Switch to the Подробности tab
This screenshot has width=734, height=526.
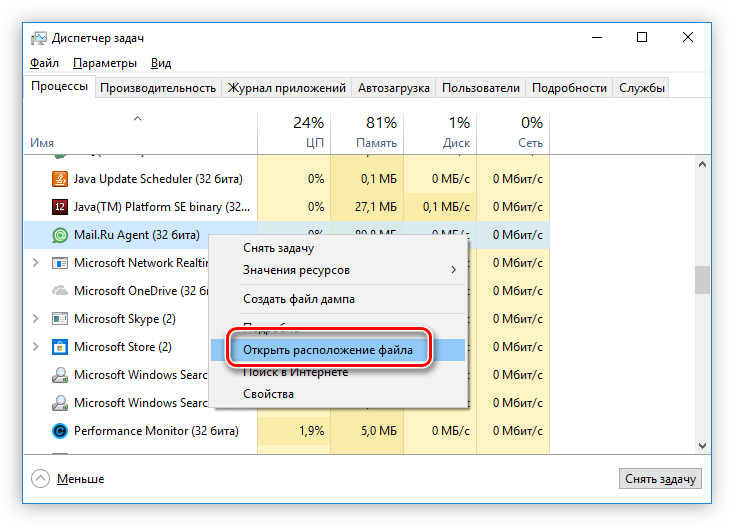(x=569, y=88)
